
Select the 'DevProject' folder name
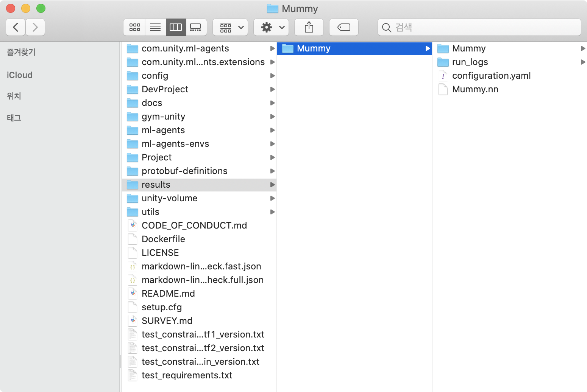[165, 89]
